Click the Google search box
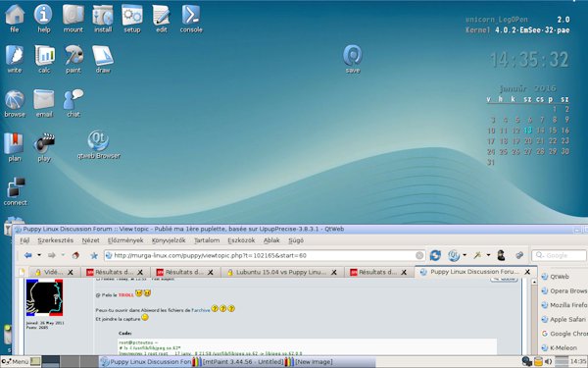This screenshot has height=368, width=588. pyautogui.click(x=559, y=256)
